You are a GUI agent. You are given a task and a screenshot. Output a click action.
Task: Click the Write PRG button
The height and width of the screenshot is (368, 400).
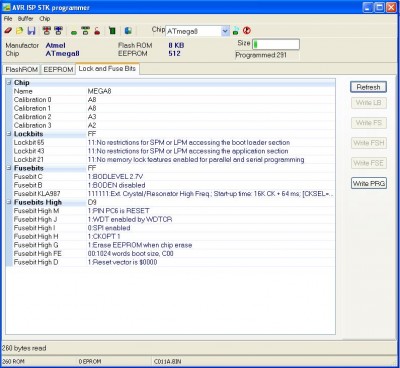click(x=369, y=183)
